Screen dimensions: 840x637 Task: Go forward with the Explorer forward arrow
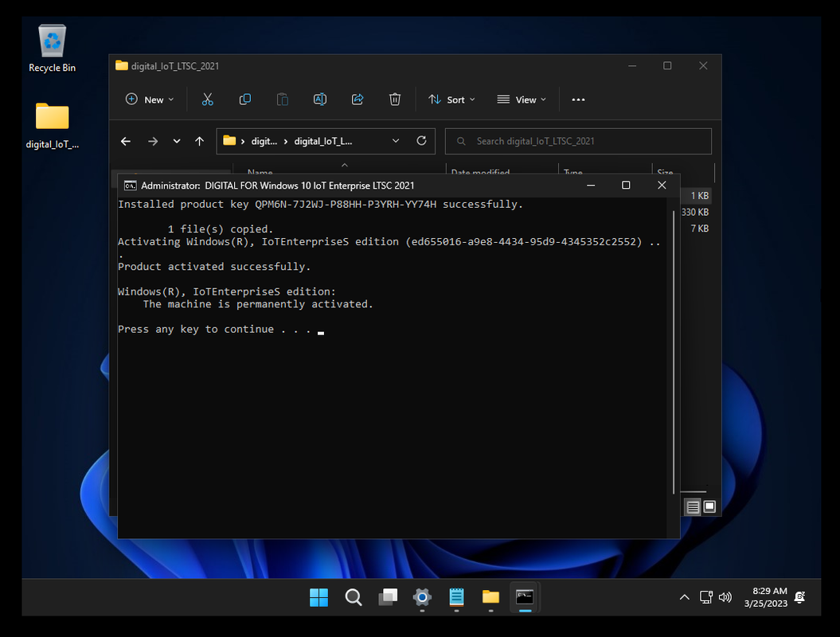153,142
